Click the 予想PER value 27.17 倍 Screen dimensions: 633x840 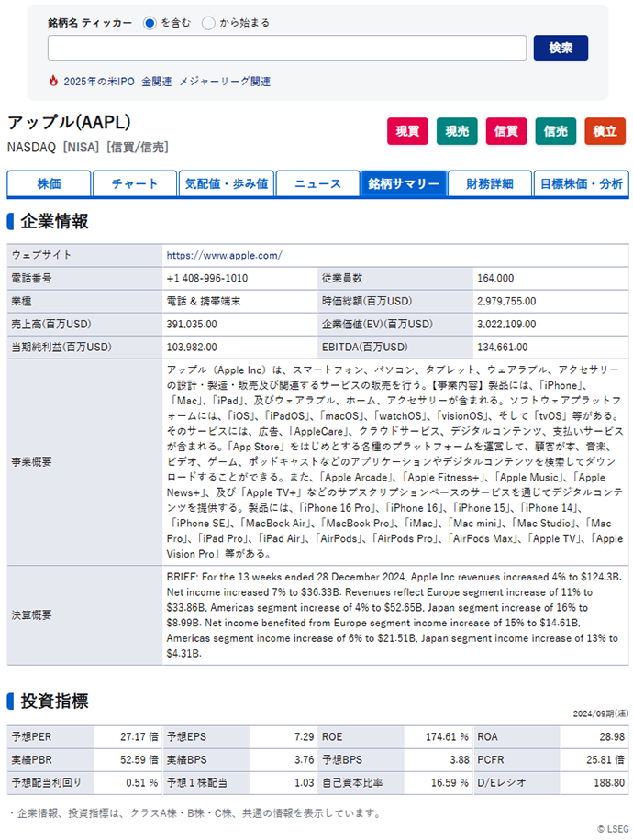(x=139, y=737)
